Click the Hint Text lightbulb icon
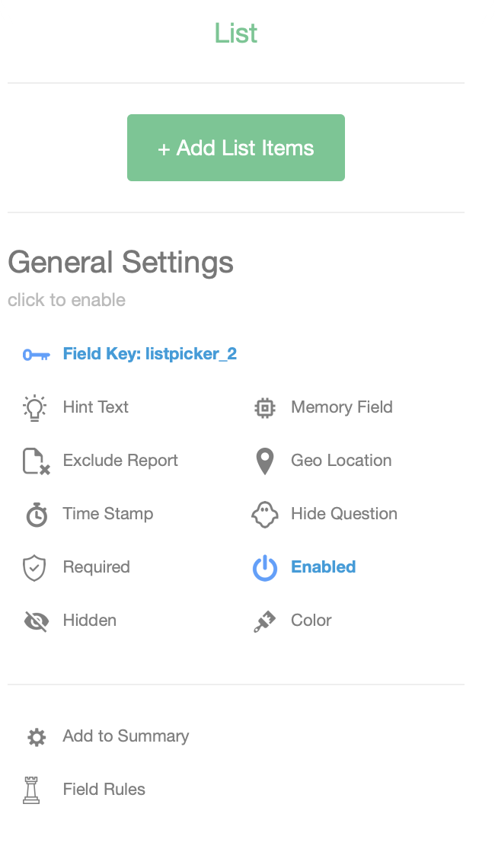The width and height of the screenshot is (495, 868). [x=36, y=407]
